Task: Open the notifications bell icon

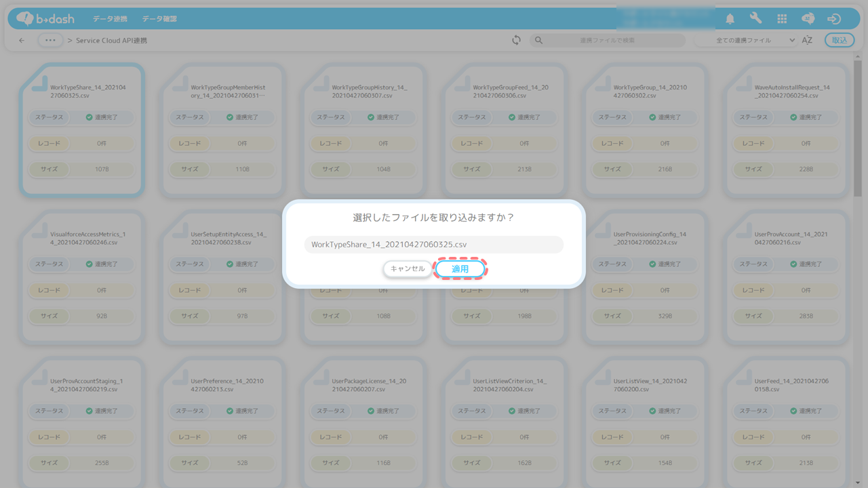Action: [730, 19]
